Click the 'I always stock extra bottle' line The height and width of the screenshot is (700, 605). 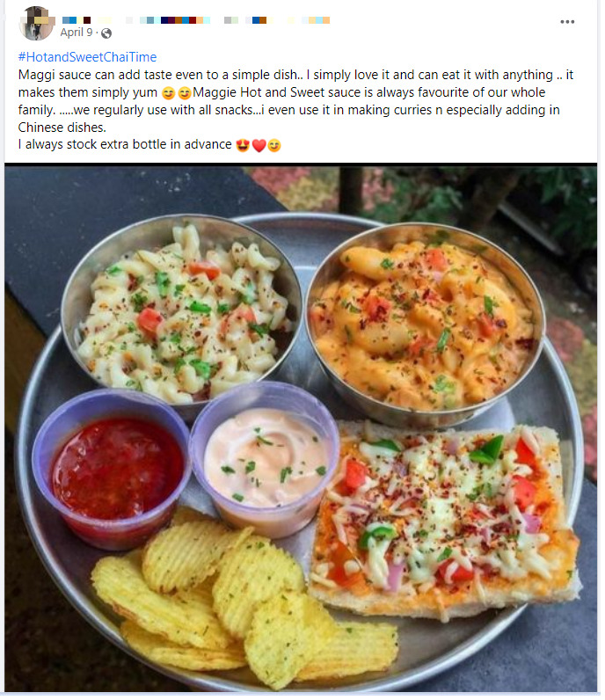[x=125, y=144]
